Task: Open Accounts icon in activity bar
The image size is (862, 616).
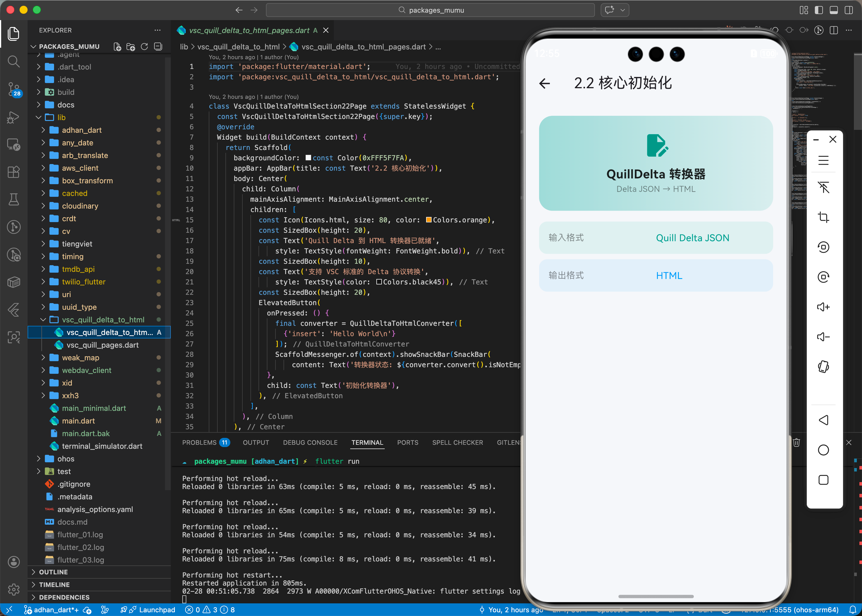Action: tap(14, 562)
